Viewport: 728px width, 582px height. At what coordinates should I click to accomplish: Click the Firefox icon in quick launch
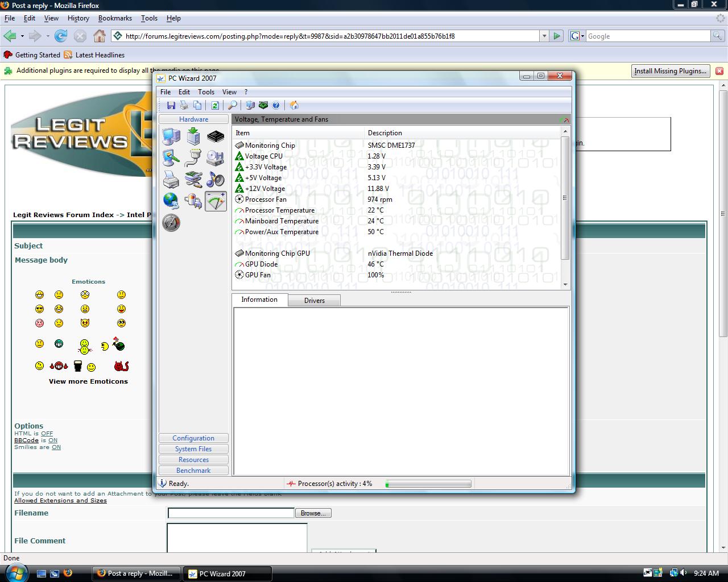(68, 573)
